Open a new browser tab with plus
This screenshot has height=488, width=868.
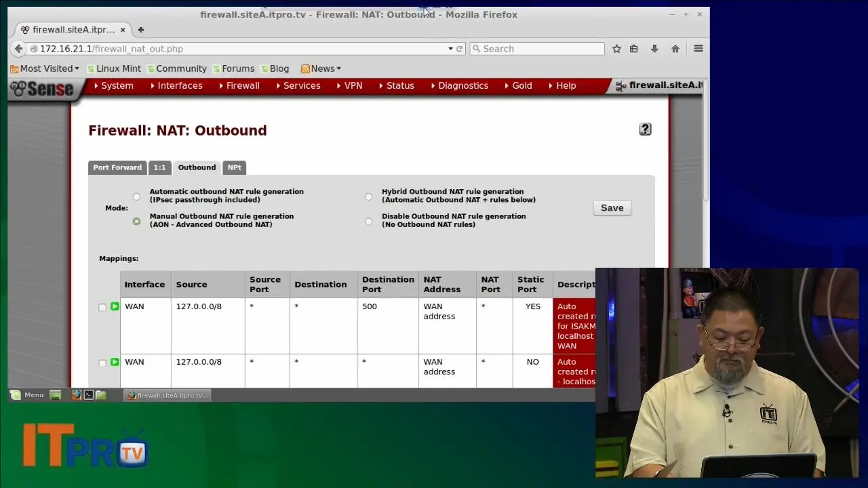tap(140, 30)
